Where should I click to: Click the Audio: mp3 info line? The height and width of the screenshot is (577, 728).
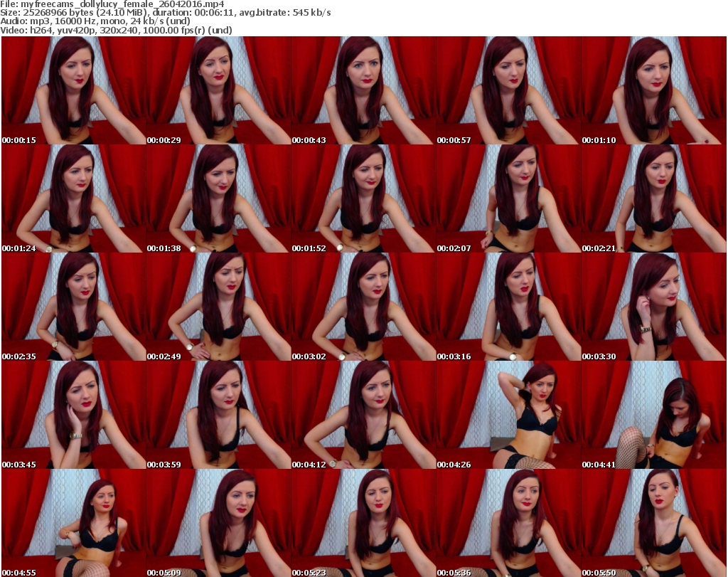coord(95,21)
